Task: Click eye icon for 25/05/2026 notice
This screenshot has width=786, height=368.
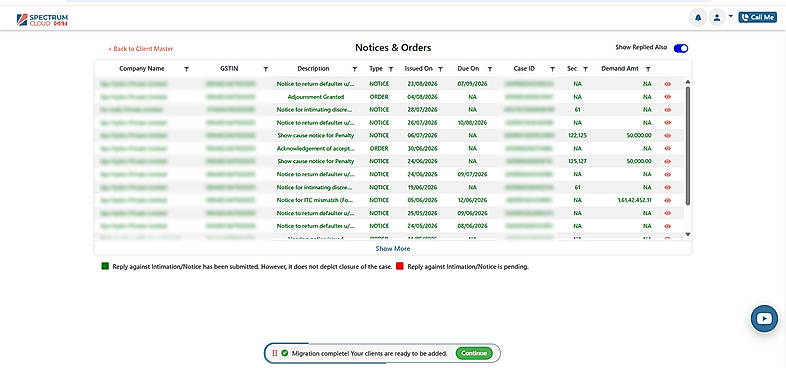Action: point(667,213)
